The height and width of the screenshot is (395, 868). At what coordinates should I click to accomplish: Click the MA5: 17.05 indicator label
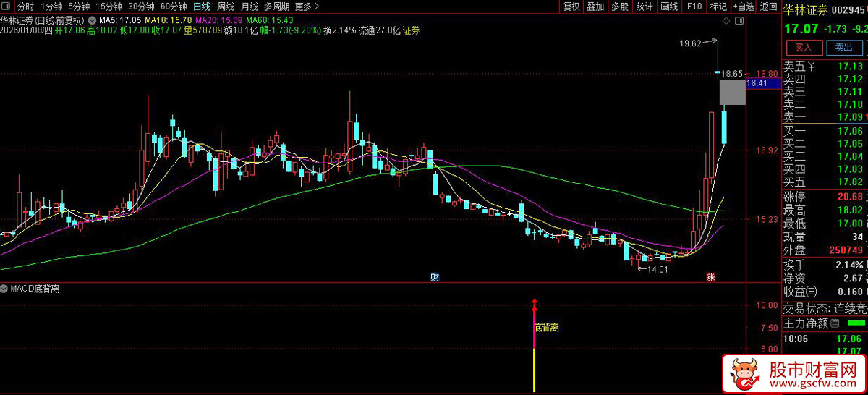coord(119,20)
